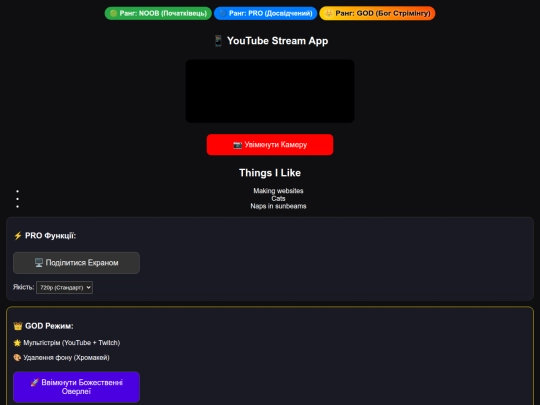Click the phone icon beside YouTube Stream App
The image size is (540, 405).
coord(218,41)
